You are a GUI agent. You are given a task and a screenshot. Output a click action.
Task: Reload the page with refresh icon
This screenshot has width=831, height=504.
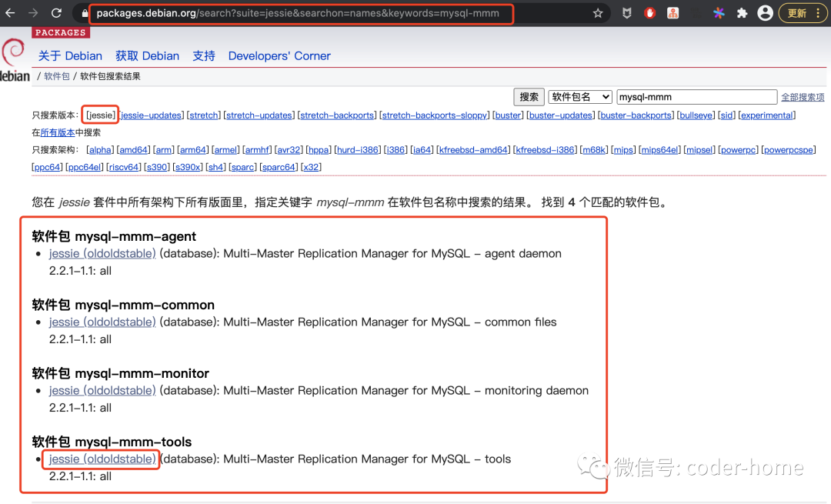coord(57,13)
